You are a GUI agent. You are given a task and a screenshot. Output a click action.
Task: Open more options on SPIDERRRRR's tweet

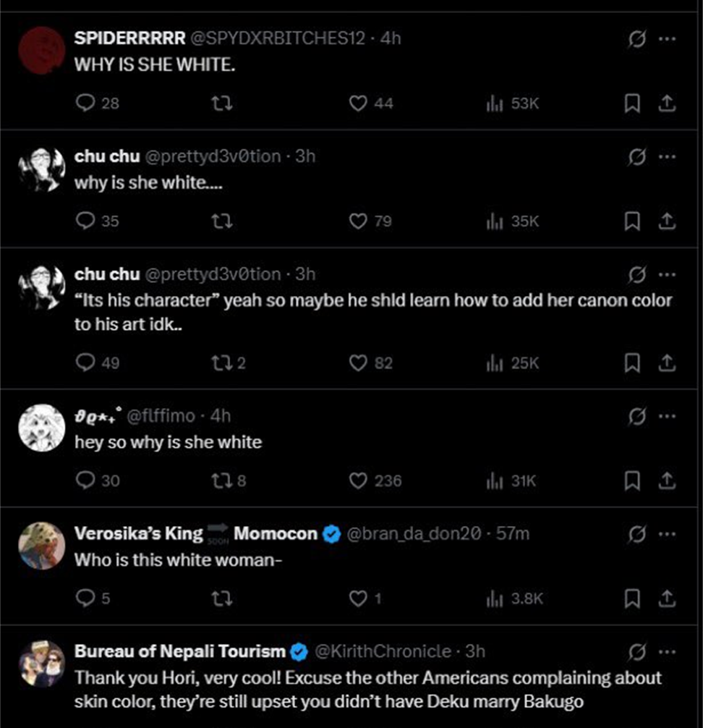[666, 38]
